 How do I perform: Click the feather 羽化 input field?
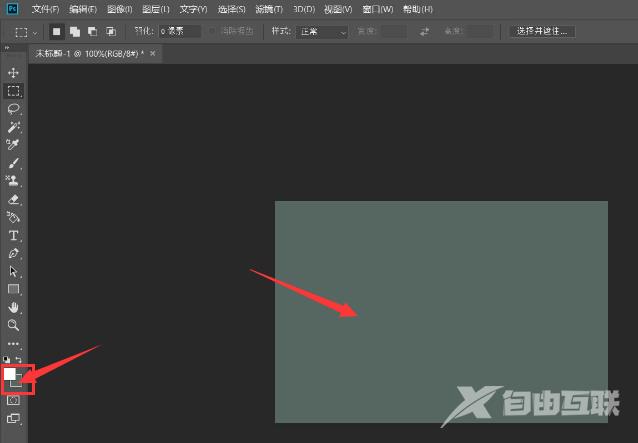[179, 31]
